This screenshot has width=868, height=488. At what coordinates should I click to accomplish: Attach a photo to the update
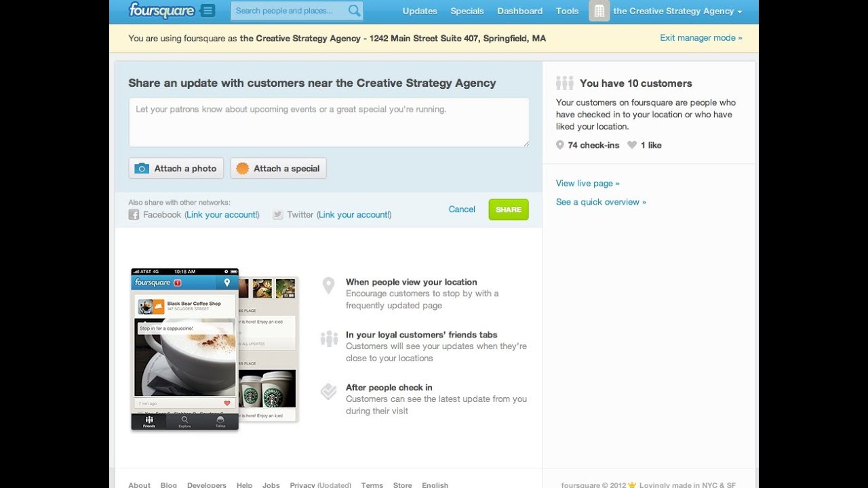pos(176,169)
